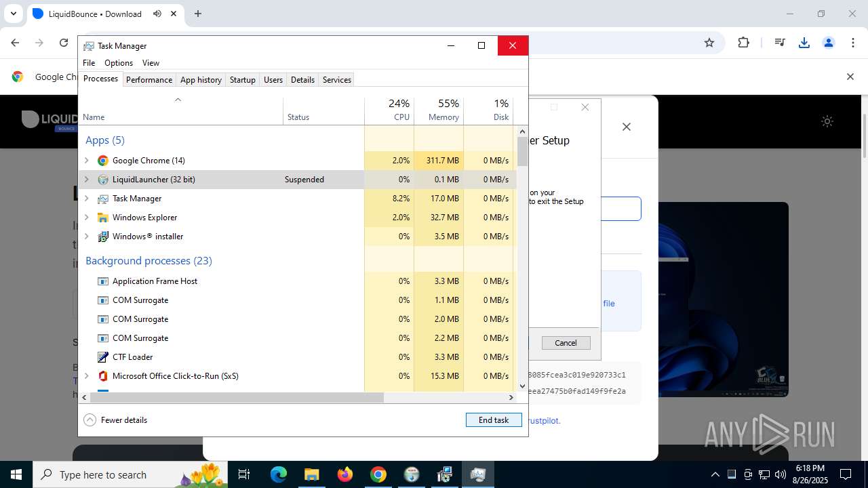Click the Suspended status of LiquidLauncher

point(304,180)
